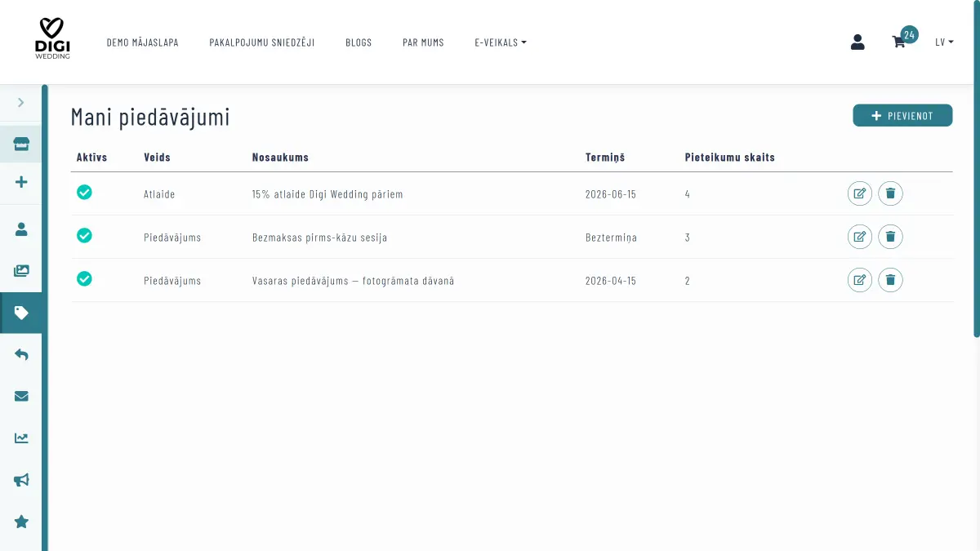Open the reply arrow icon in sidebar
980x551 pixels.
(x=21, y=354)
